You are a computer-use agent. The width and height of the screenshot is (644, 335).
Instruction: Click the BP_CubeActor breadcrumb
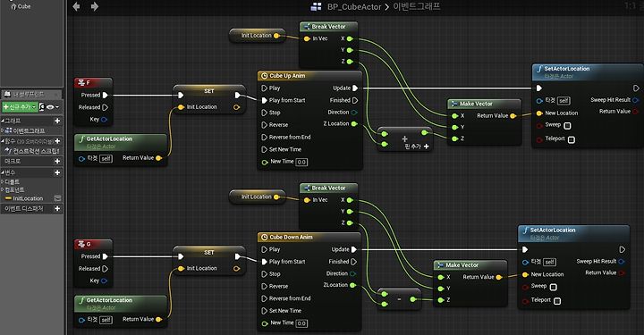354,7
